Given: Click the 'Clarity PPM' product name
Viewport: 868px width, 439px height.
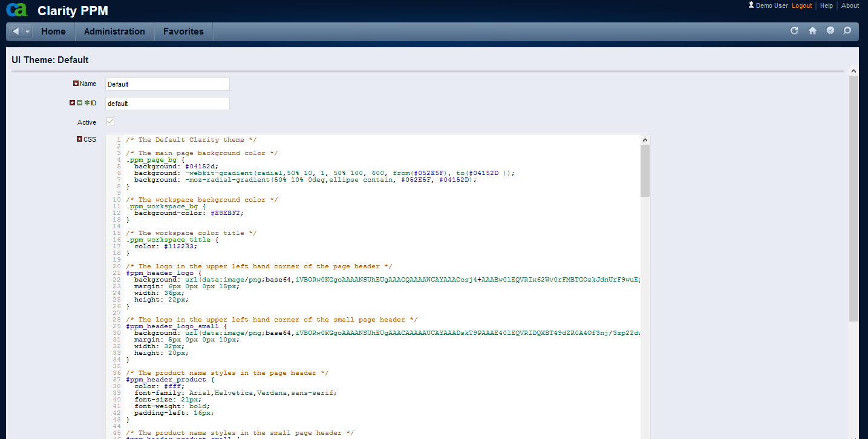Looking at the screenshot, I should click(x=73, y=11).
